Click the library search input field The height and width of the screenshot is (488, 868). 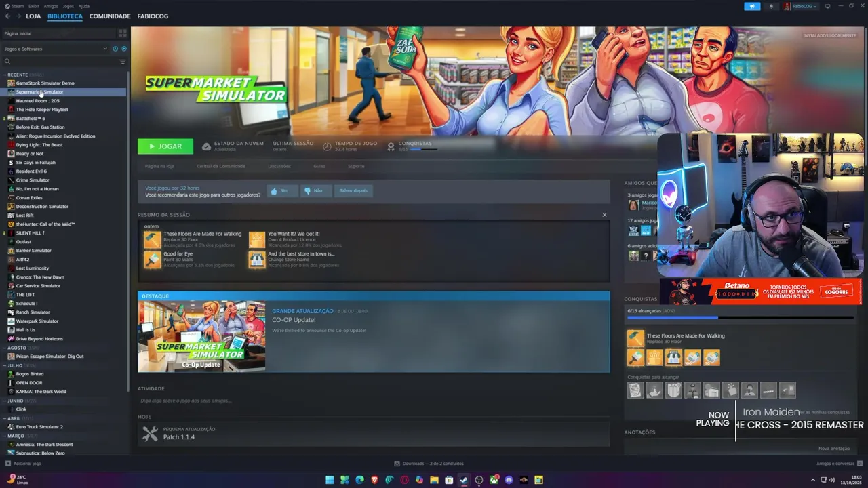(x=64, y=62)
